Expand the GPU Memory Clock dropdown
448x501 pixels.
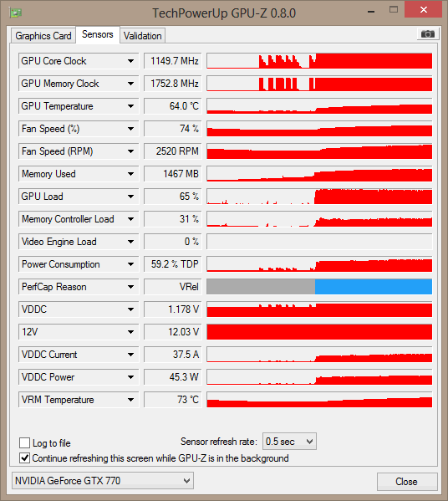click(130, 84)
